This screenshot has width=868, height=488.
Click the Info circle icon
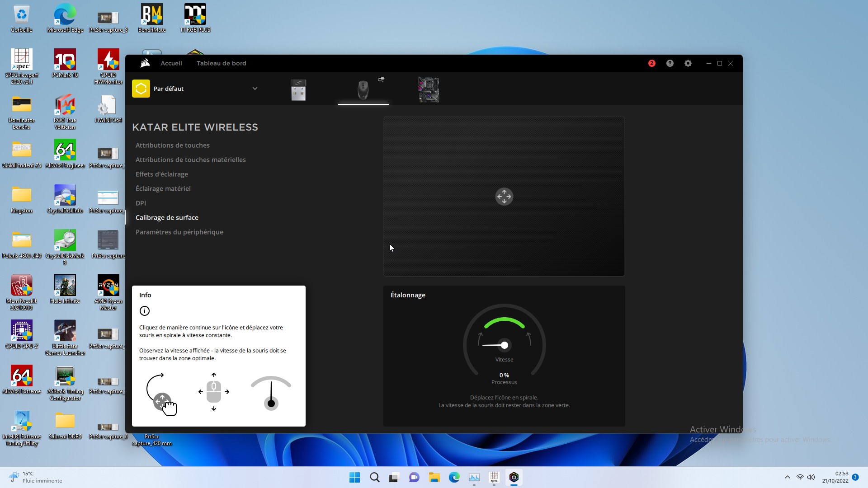(x=145, y=311)
